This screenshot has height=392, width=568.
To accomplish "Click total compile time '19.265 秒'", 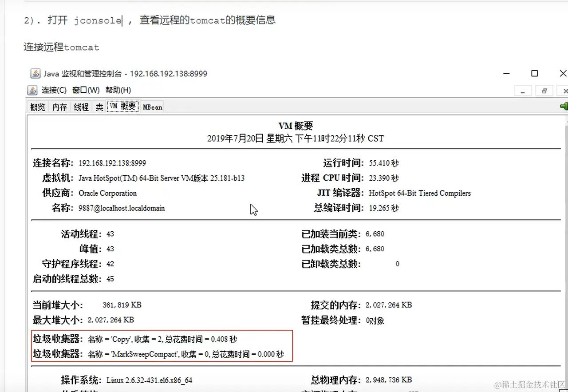I will (x=384, y=208).
